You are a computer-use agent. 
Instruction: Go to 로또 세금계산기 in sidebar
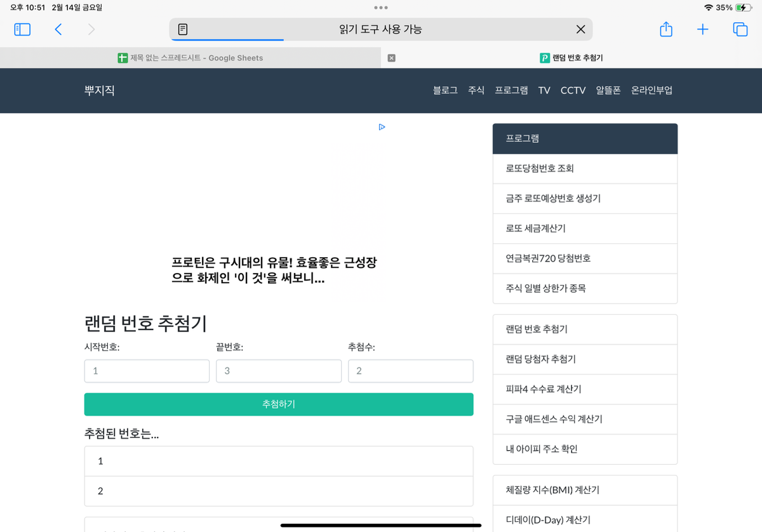coord(535,229)
